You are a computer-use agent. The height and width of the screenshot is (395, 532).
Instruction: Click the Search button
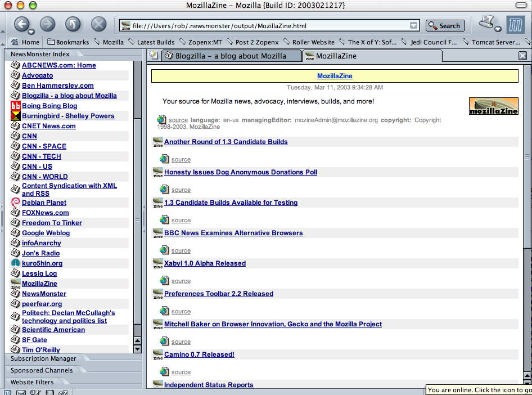click(x=445, y=26)
